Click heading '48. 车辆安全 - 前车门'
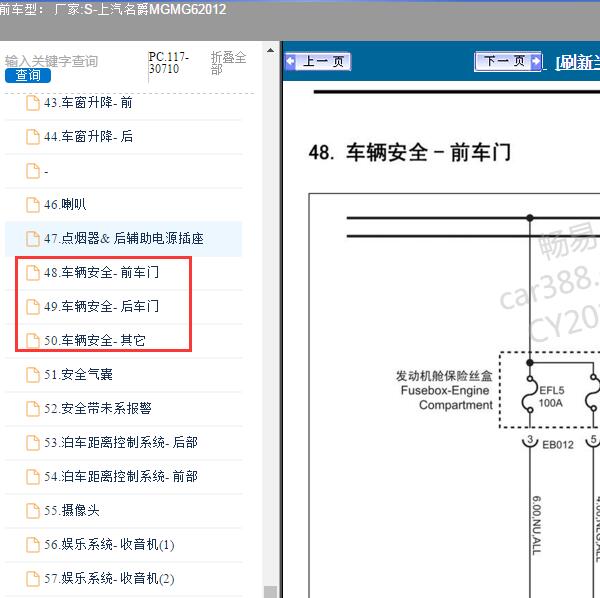600x598 pixels. click(410, 152)
